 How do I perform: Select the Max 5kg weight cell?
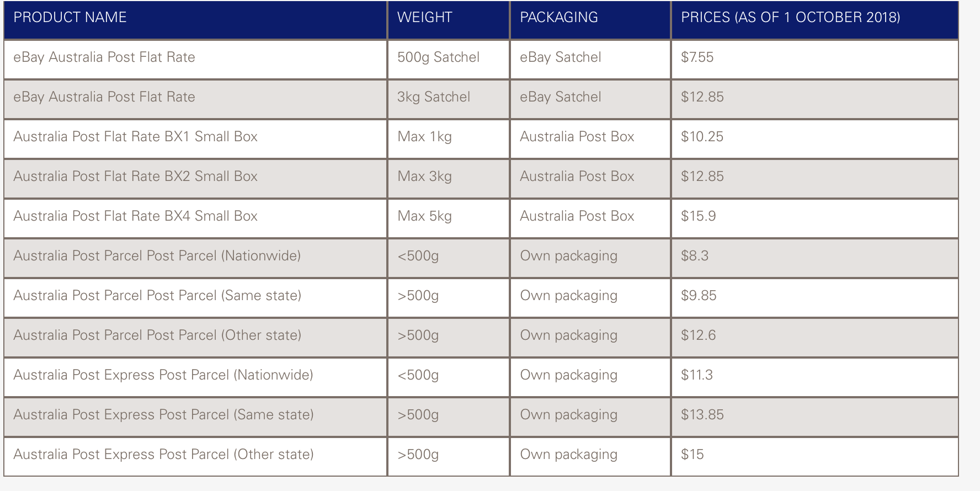click(x=424, y=216)
